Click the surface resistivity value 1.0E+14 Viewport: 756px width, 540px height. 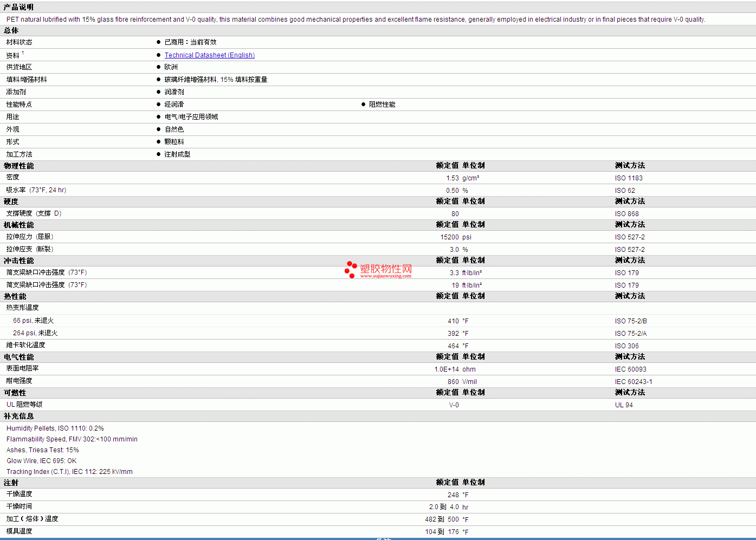pos(447,369)
